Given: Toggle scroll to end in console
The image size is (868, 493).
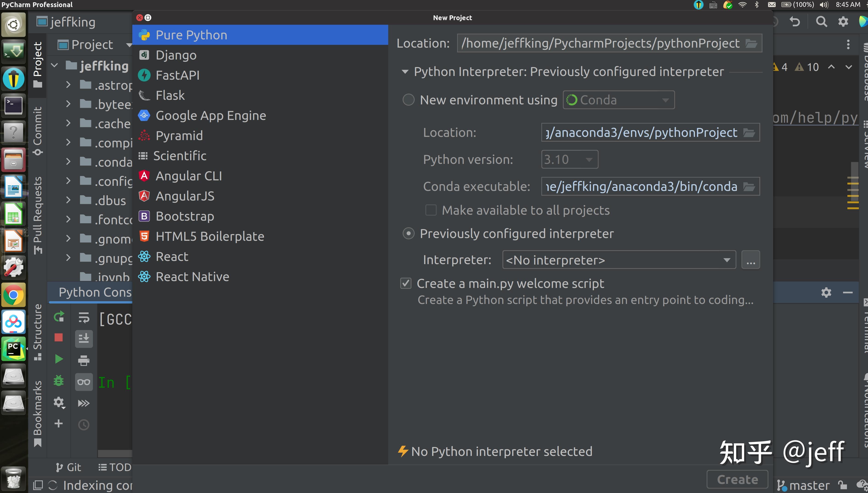Looking at the screenshot, I should [84, 339].
